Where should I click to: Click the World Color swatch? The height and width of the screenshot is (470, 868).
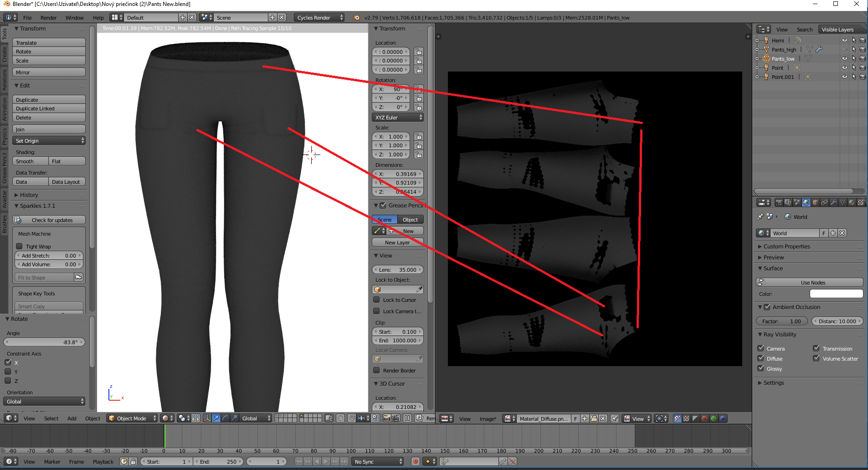[836, 294]
